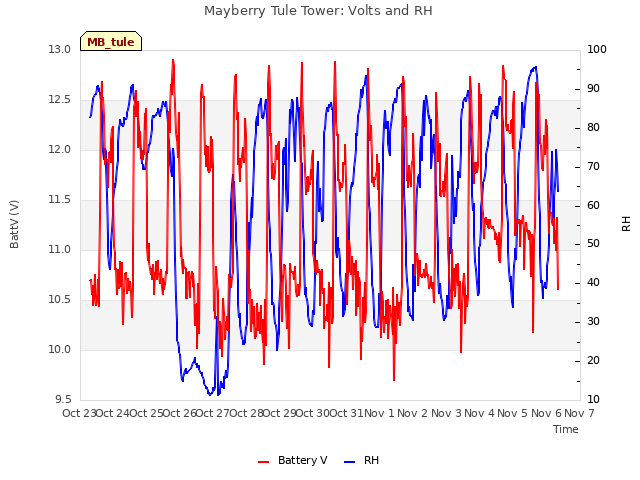Click the 13.0 tick on the voltage axis
Image resolution: width=640 pixels, height=480 pixels.
click(59, 49)
